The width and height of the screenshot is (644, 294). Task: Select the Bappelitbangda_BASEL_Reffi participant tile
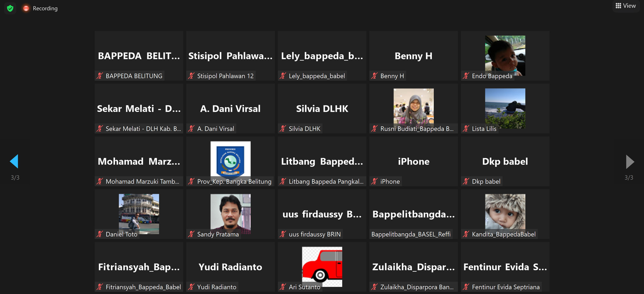coord(413,214)
